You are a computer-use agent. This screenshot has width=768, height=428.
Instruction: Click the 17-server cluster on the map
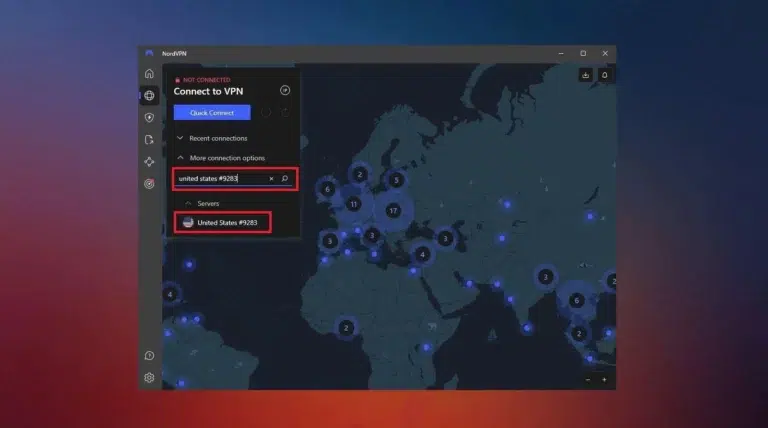[393, 211]
